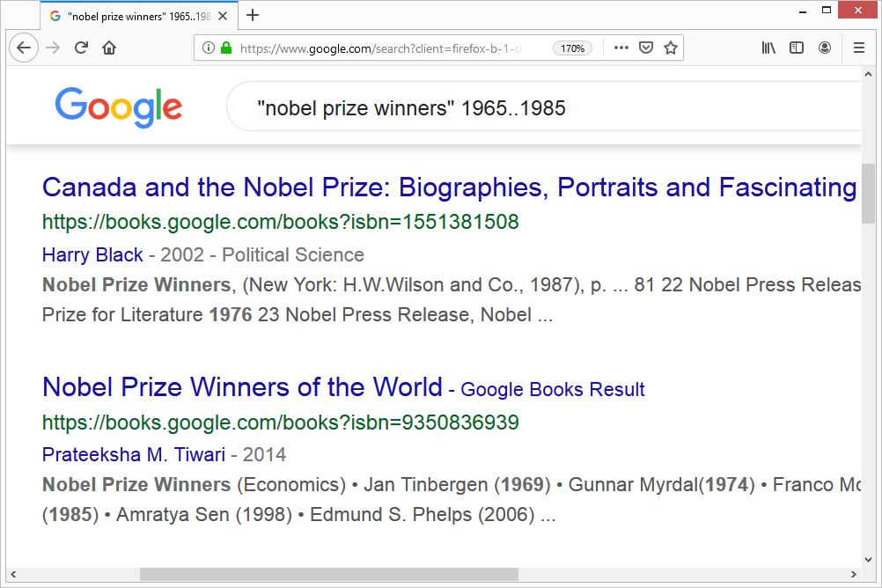Reset zoom with the 170% indicator
882x588 pixels.
point(572,48)
